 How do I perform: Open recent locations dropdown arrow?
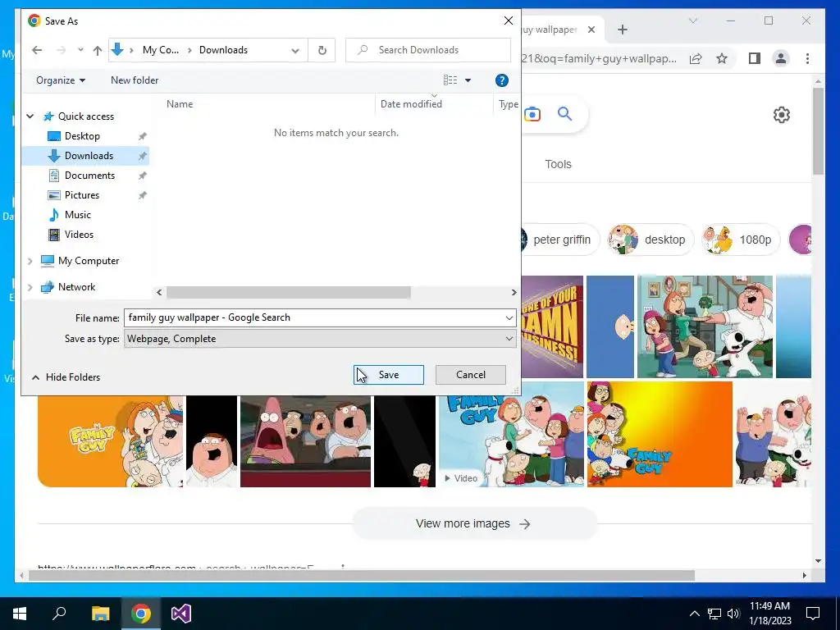80,50
